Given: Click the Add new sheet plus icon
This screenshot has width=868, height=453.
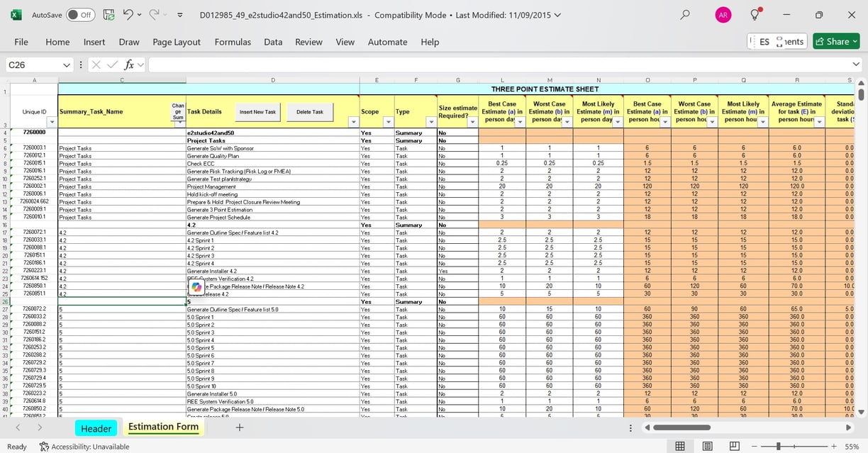Looking at the screenshot, I should 239,427.
